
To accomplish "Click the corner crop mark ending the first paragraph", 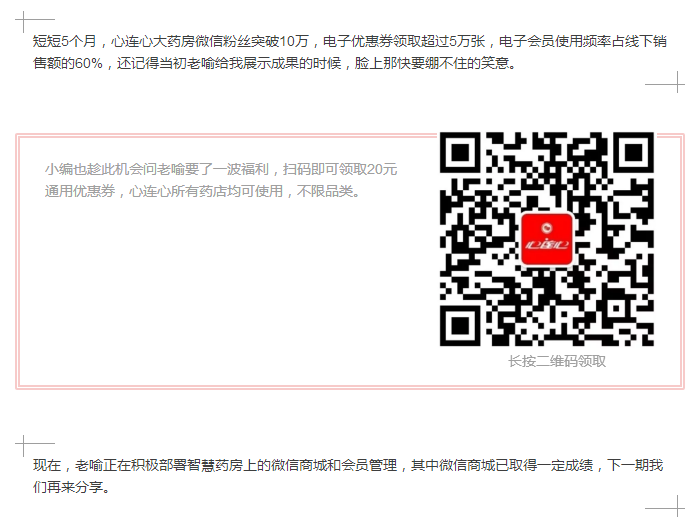I will click(665, 82).
